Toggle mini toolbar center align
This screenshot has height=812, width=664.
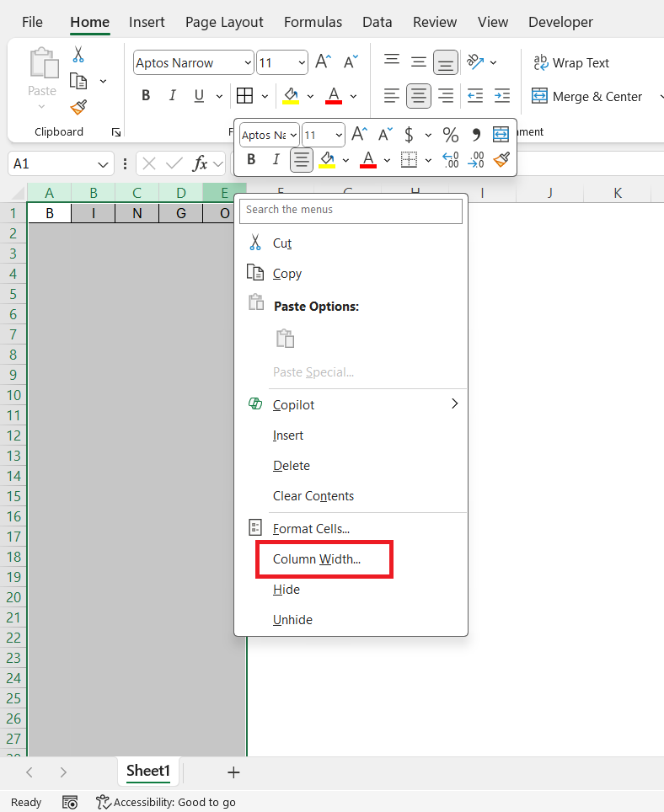click(302, 160)
